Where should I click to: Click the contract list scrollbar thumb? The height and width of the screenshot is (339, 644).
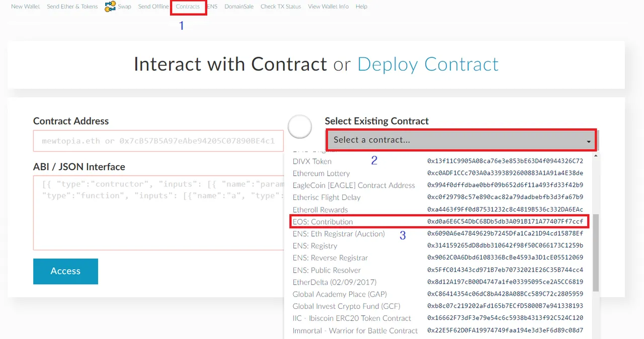[x=596, y=252]
